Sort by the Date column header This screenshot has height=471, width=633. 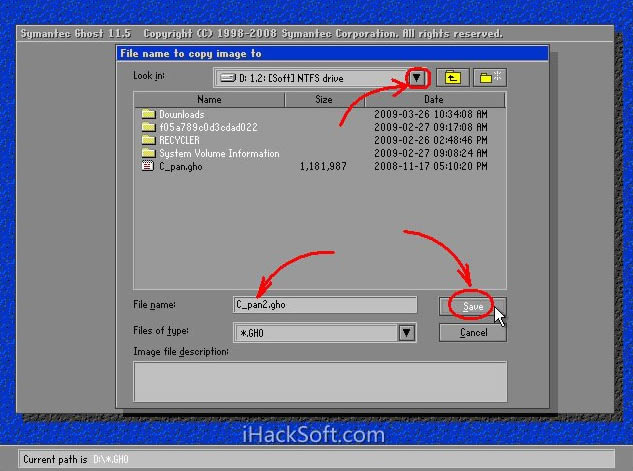click(434, 100)
